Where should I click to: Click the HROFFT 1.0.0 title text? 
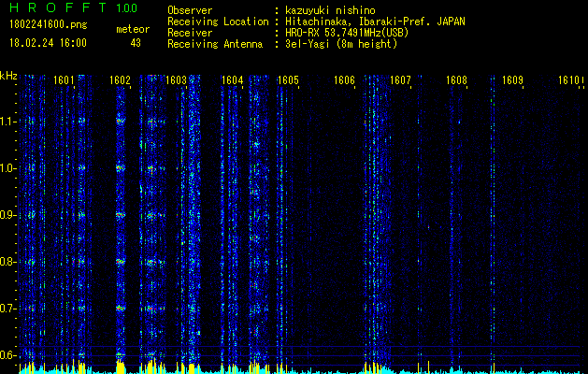click(x=74, y=7)
